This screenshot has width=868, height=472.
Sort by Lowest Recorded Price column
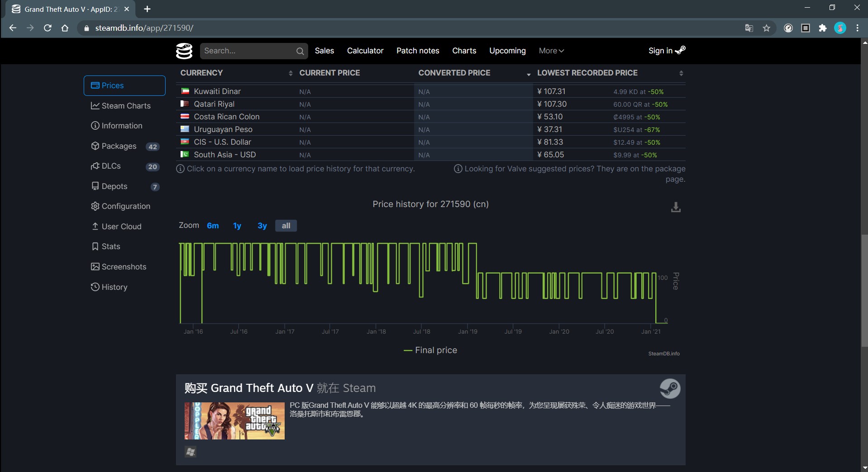[609, 73]
